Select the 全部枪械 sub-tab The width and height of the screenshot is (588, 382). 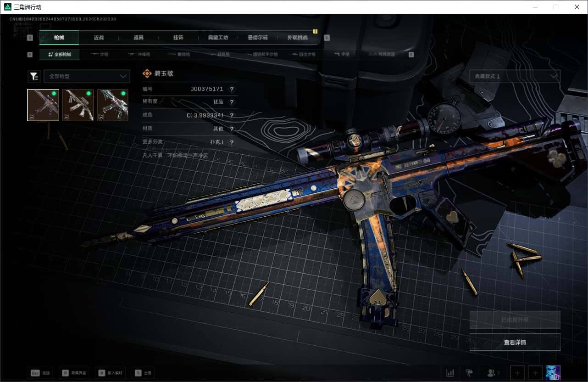coord(59,55)
